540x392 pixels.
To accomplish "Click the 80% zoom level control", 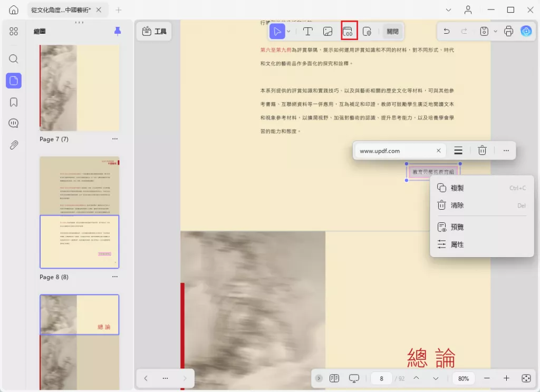I will [x=463, y=378].
